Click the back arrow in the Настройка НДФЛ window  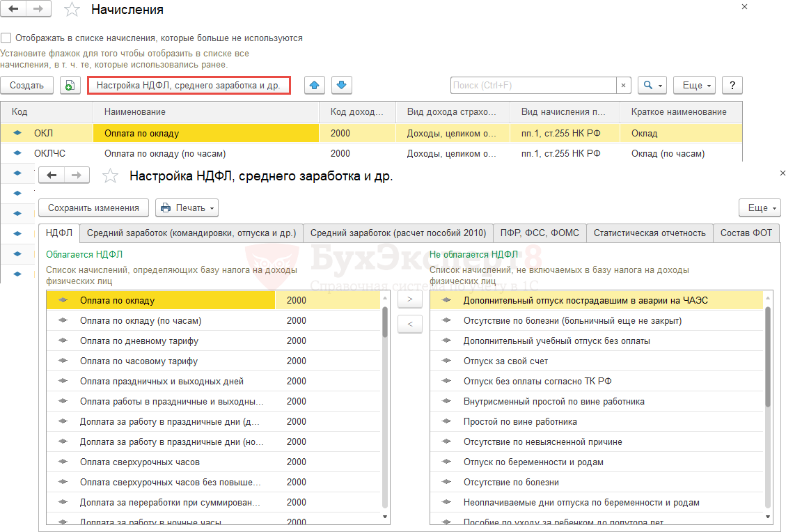[x=52, y=175]
